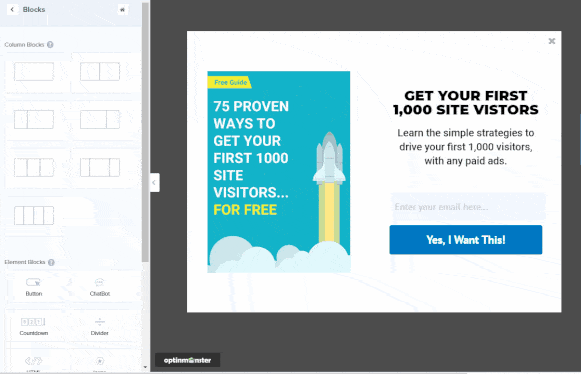
Task: Select three-column block with wide center
Action: click(x=100, y=167)
